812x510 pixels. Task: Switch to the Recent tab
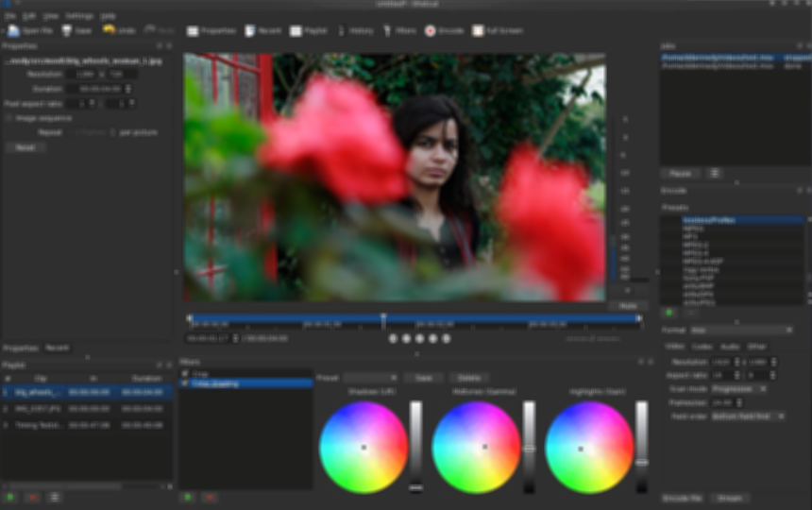click(58, 348)
